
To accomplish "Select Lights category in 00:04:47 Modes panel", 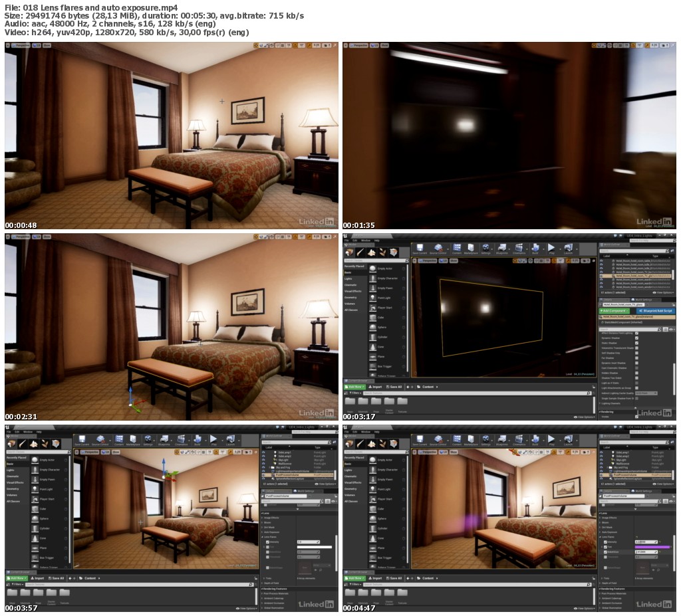I will 348,470.
